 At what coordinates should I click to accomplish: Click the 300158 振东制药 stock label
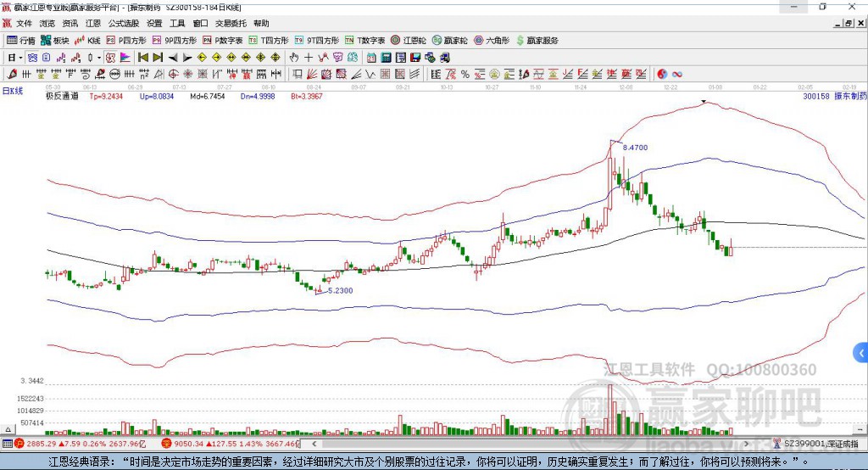tap(835, 97)
